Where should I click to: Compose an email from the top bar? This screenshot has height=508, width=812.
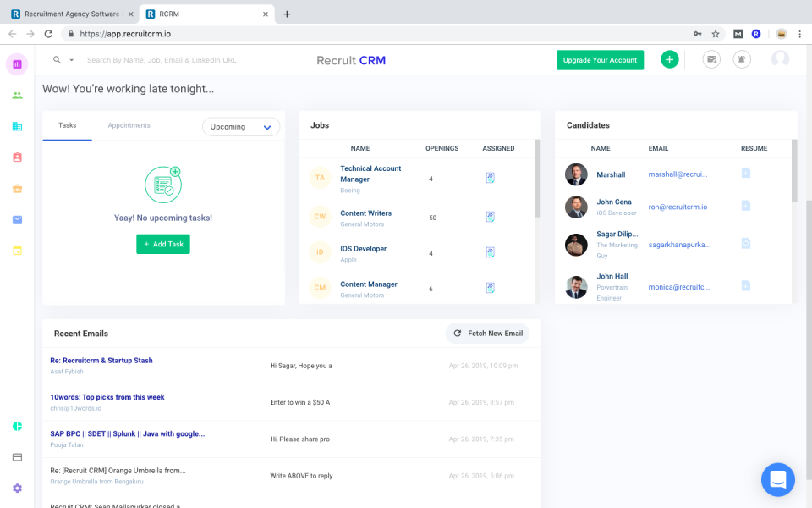point(711,59)
